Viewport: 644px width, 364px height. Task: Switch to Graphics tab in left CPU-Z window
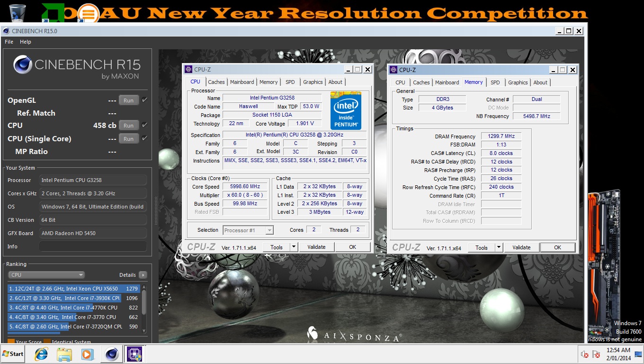(313, 82)
